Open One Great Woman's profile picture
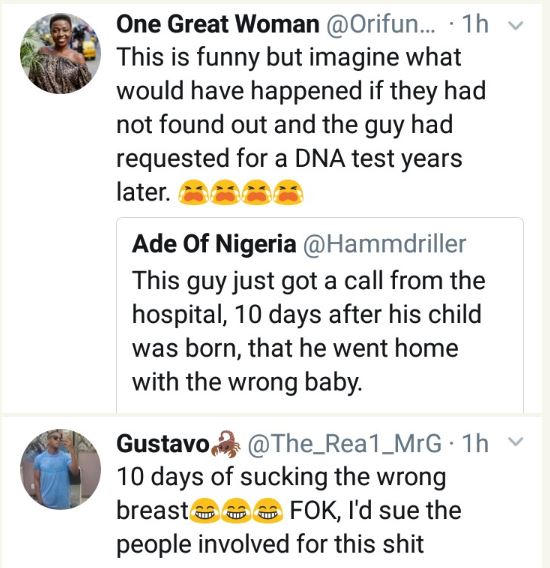This screenshot has width=550, height=568. click(60, 54)
